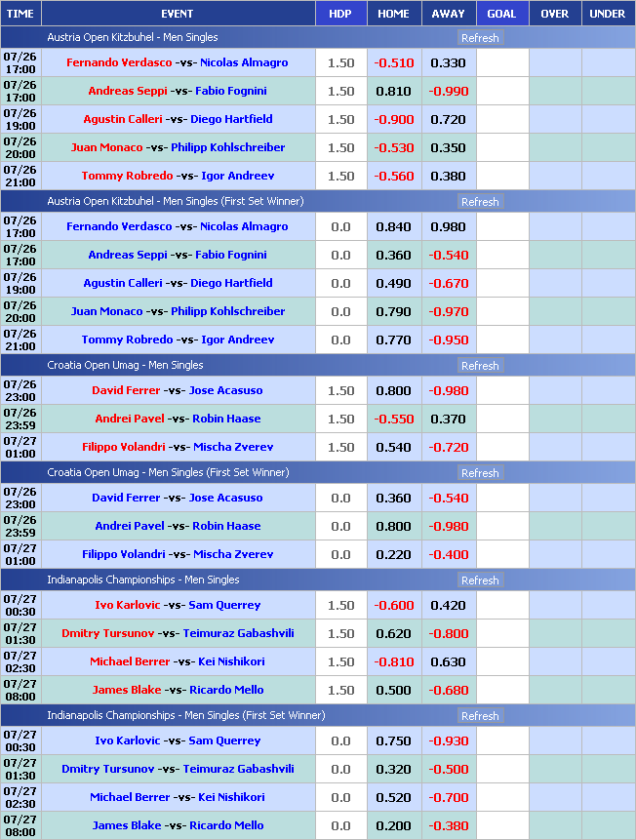Pick away odds -0.990 for Seppi vs Fognini
The height and width of the screenshot is (840, 636).
[448, 91]
